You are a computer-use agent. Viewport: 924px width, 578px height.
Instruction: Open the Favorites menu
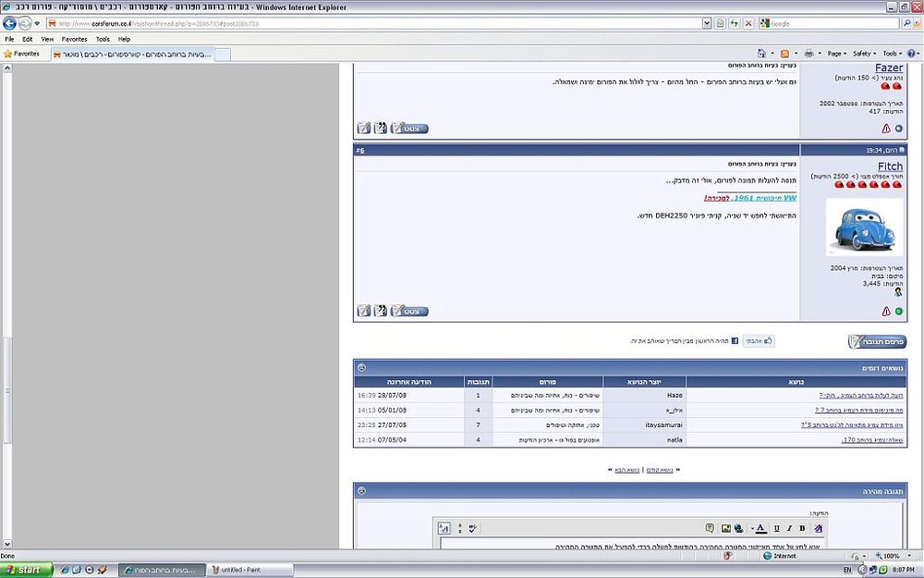pos(74,39)
